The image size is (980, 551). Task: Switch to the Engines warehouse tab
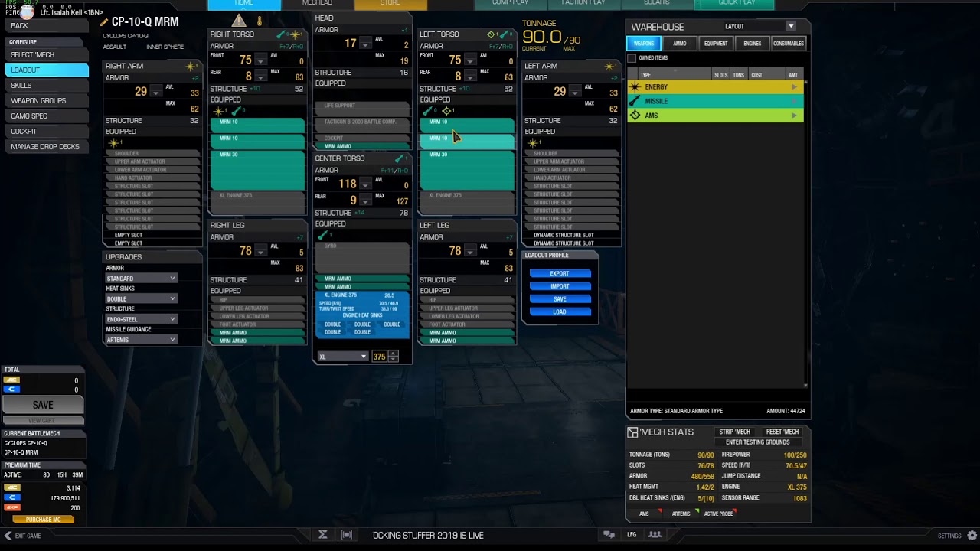click(753, 44)
